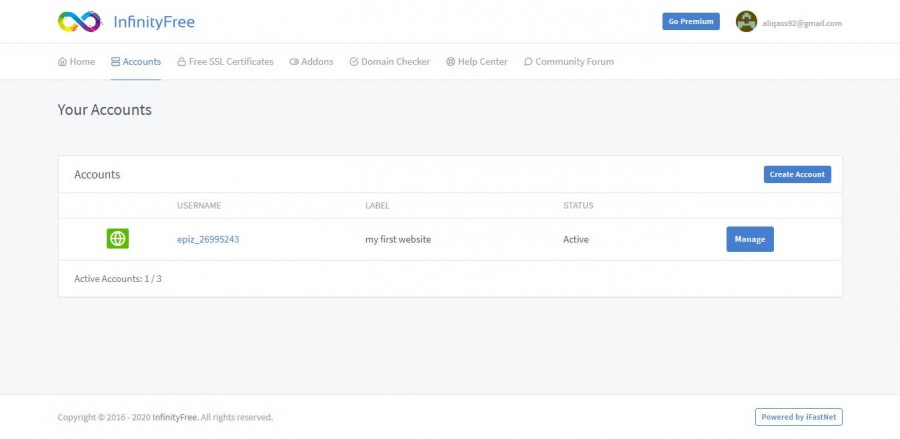This screenshot has height=439, width=900.
Task: Click the STATUS column header
Action: click(x=578, y=205)
